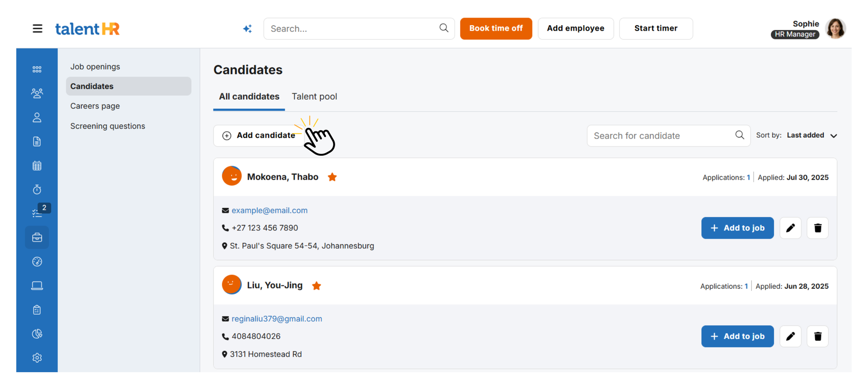Select Job openings in the side menu
This screenshot has height=389, width=868.
click(95, 67)
